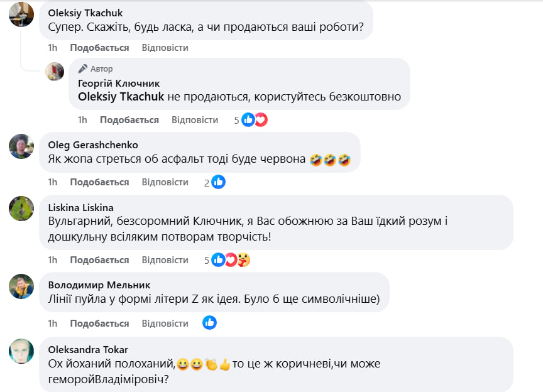
Task: Click the pencil Автор badge icon
Action: 82,69
